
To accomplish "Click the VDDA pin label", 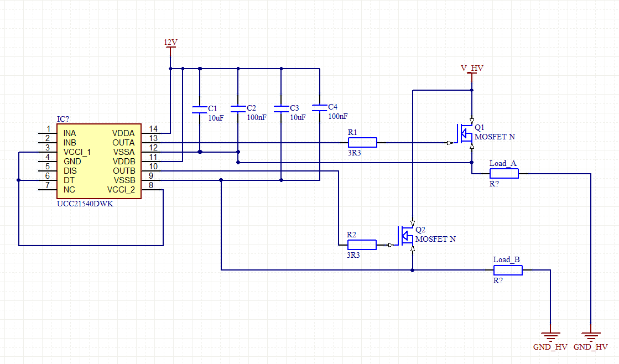I will coord(123,133).
